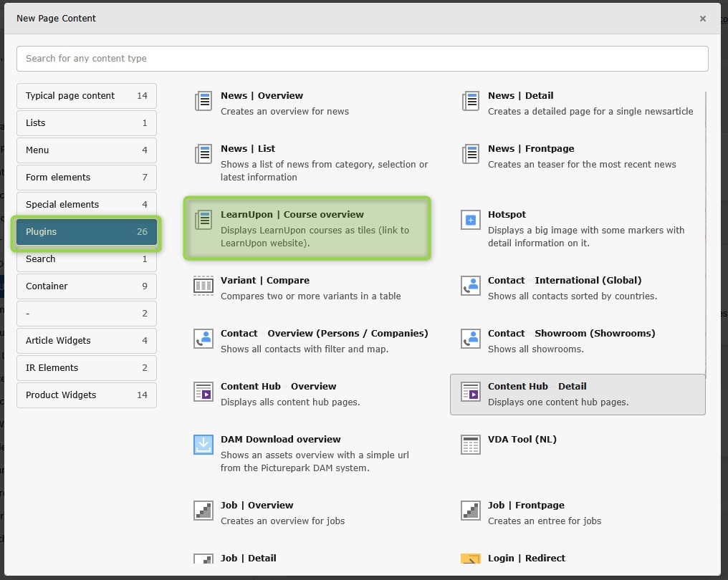Viewport: 728px width, 580px height.
Task: Select the Job | Frontpage title
Action: pos(526,505)
